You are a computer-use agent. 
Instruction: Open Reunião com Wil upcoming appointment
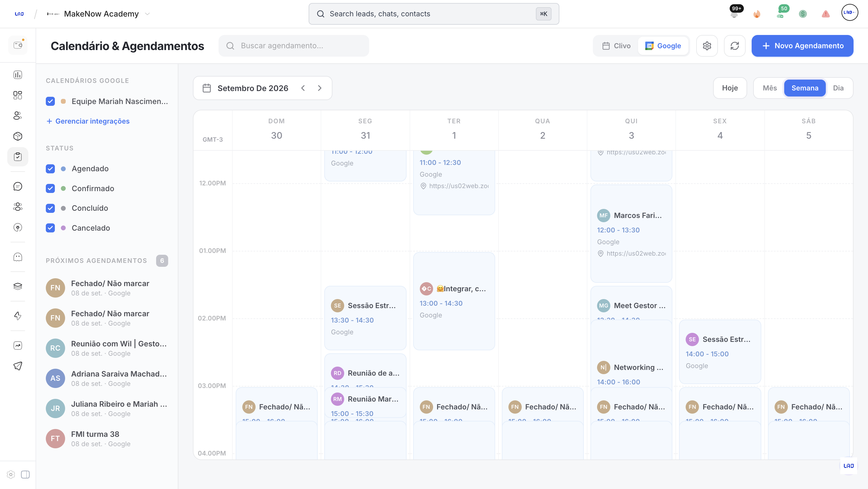107,348
